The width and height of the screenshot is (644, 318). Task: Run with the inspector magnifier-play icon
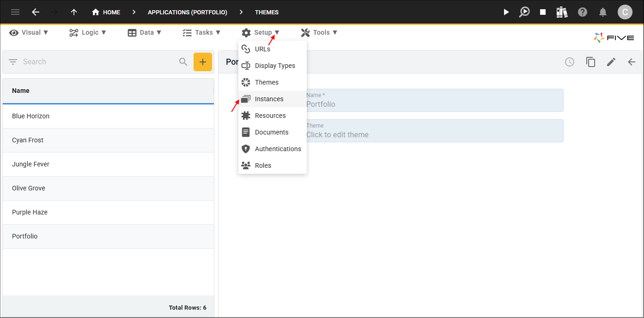524,12
